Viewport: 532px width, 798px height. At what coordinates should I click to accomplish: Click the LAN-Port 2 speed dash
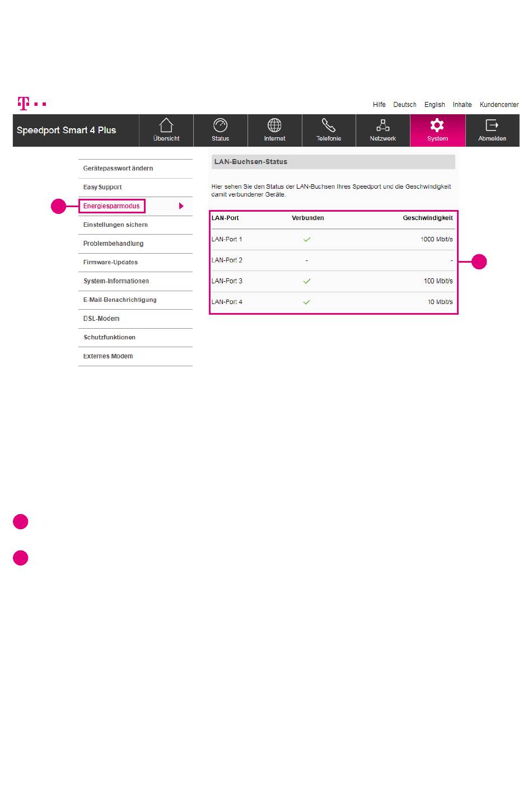click(x=451, y=260)
